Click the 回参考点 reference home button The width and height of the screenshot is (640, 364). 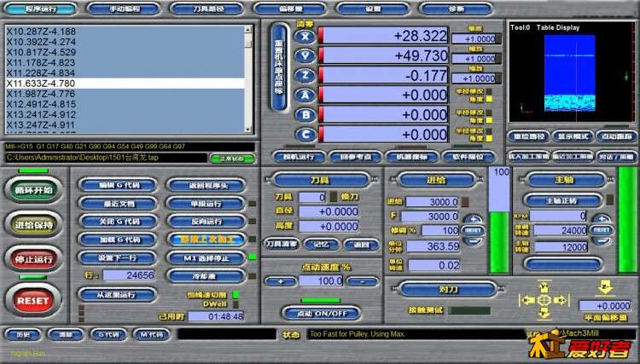355,157
